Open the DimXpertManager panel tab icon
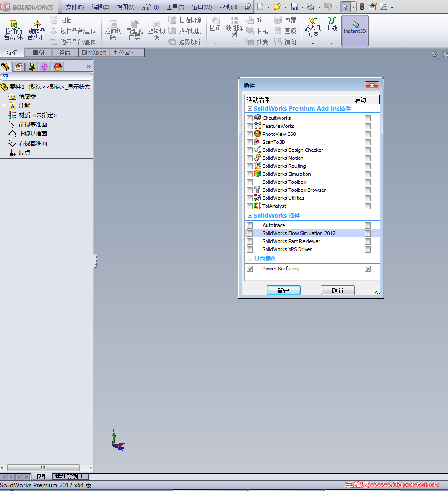This screenshot has width=448, height=491. click(45, 67)
